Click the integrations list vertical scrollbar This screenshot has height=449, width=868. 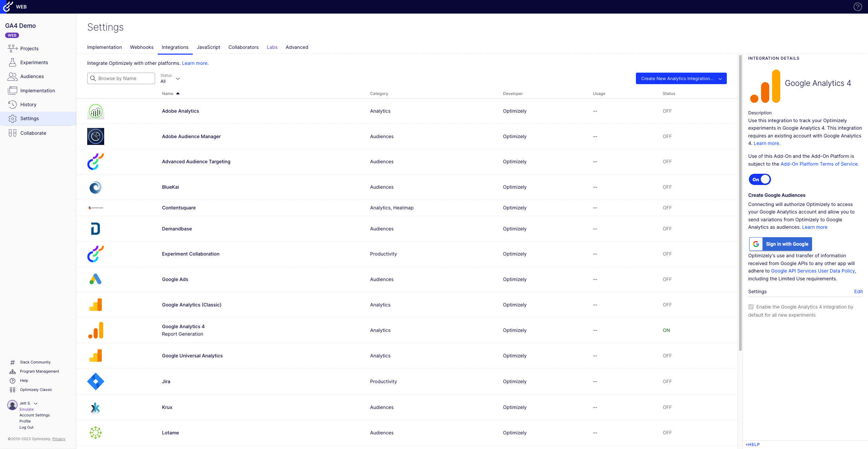click(740, 203)
